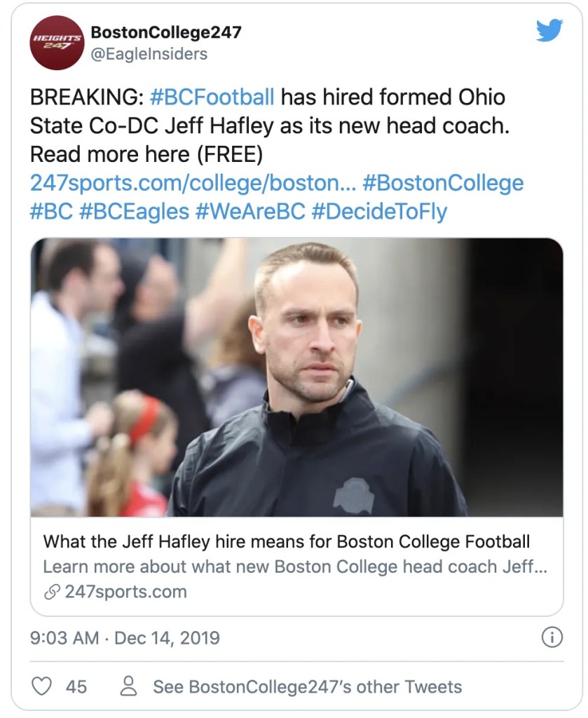Image resolution: width=588 pixels, height=718 pixels.
Task: Open the #BC hashtag
Action: 51,212
